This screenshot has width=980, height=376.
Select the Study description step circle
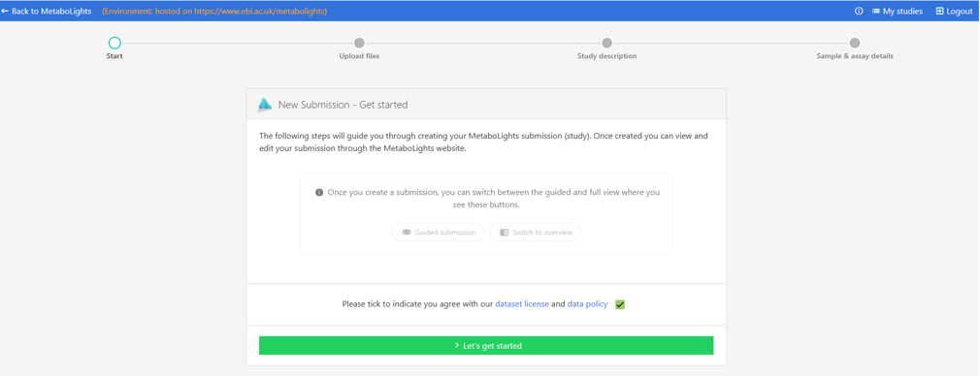[606, 43]
